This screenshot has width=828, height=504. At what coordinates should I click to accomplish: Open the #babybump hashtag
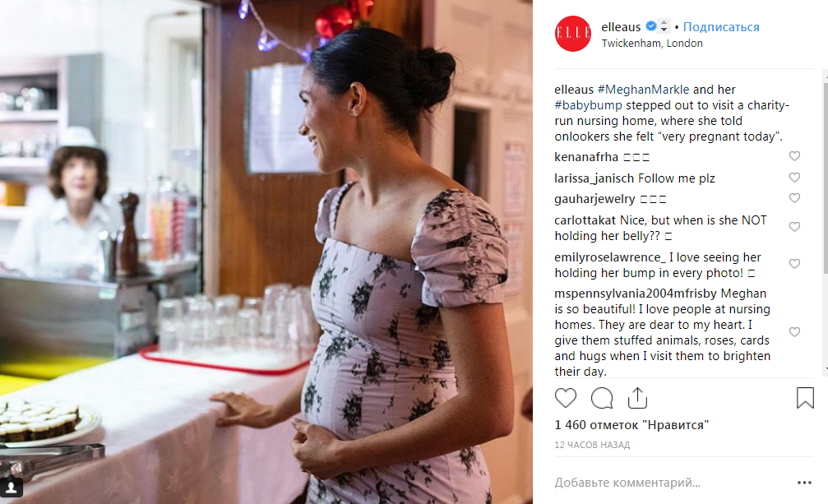tap(588, 105)
